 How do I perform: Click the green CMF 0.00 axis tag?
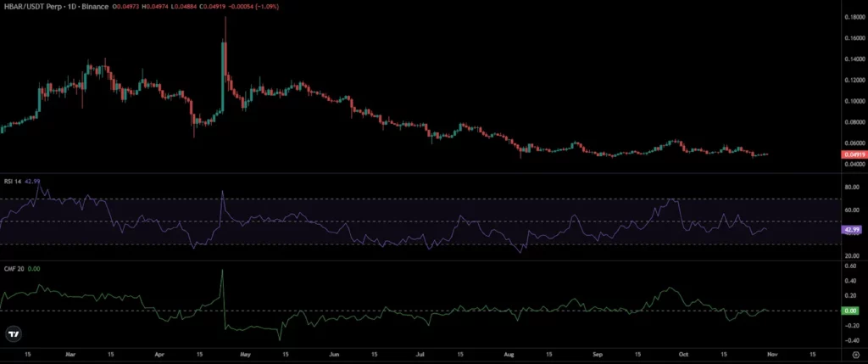(849, 311)
